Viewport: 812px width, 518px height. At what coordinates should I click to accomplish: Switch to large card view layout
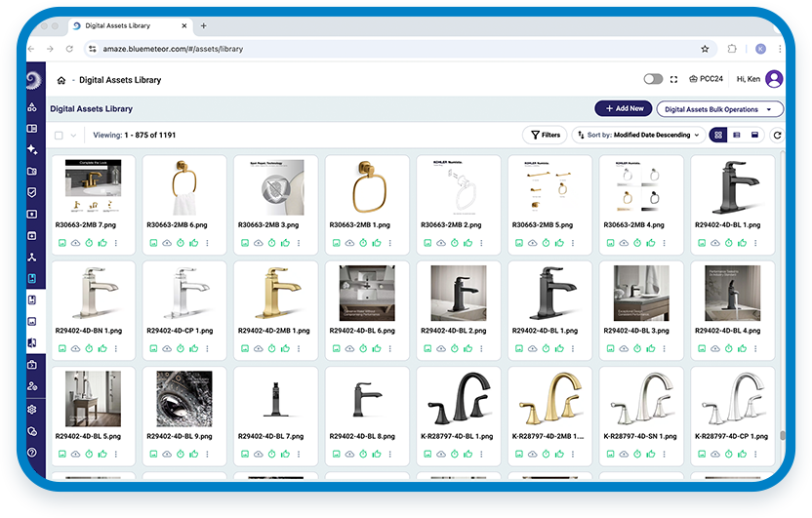(754, 135)
